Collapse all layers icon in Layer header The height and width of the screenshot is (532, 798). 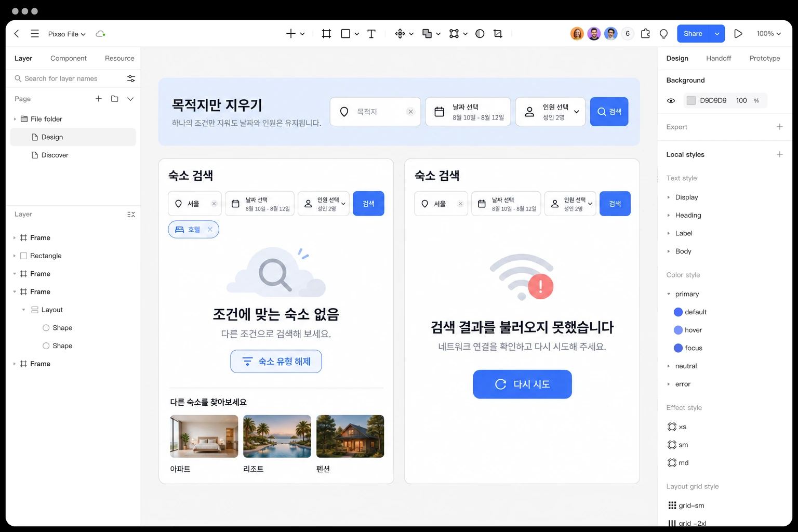(131, 215)
